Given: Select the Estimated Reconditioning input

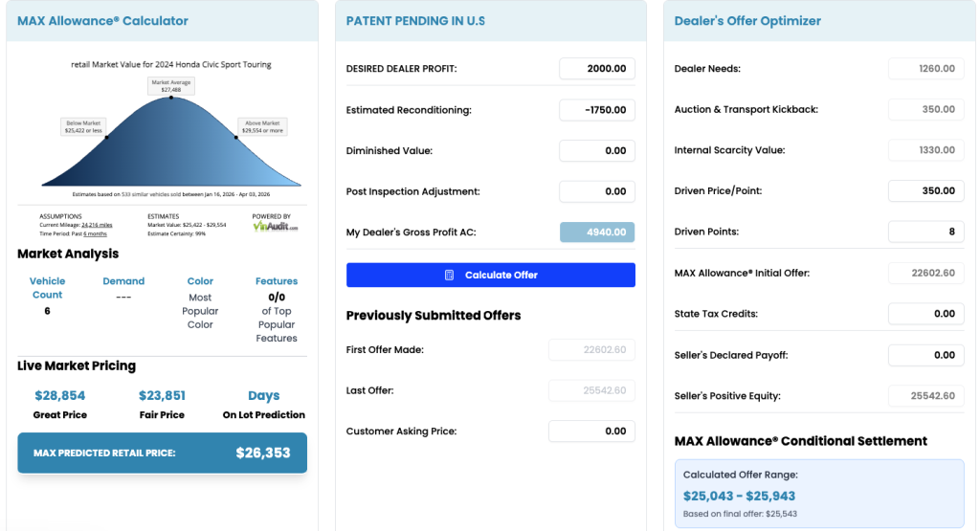Looking at the screenshot, I should (597, 110).
